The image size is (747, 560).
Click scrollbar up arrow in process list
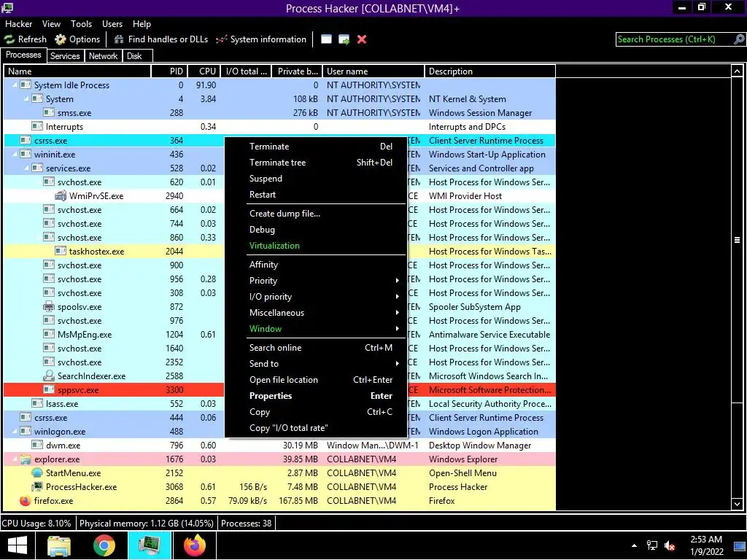737,71
